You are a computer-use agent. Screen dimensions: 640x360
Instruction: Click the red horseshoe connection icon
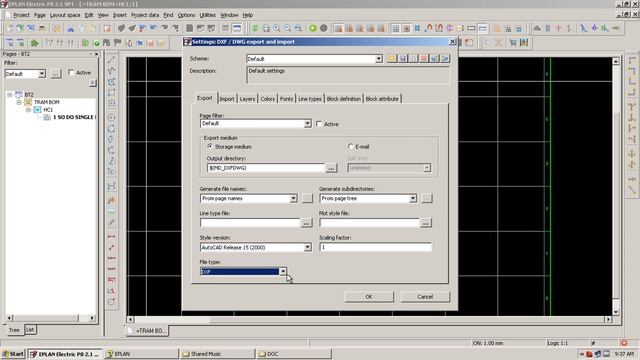tap(428, 28)
